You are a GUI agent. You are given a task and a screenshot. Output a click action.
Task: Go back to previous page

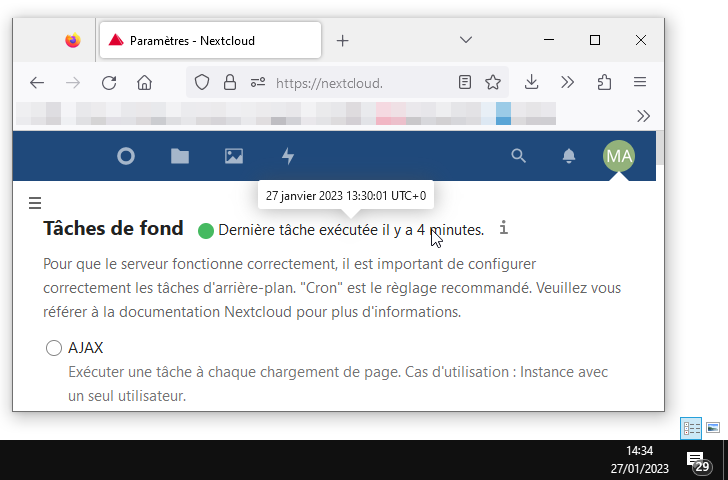pyautogui.click(x=37, y=83)
